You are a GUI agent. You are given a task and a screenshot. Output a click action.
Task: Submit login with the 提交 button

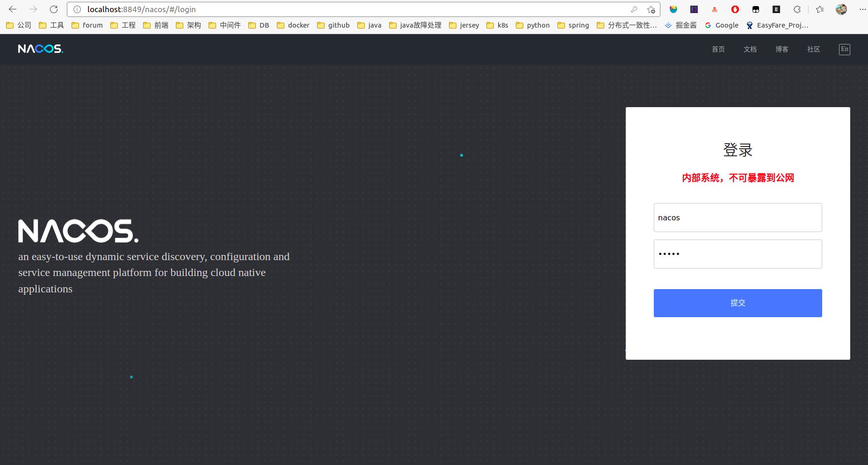click(738, 303)
